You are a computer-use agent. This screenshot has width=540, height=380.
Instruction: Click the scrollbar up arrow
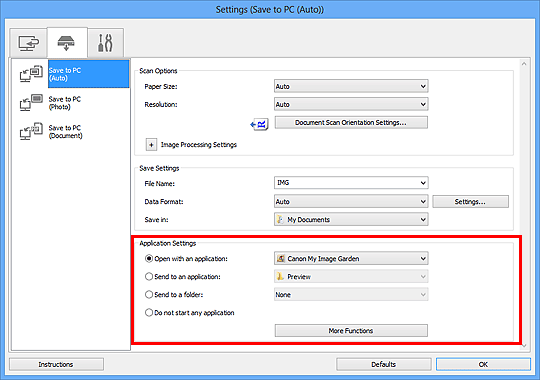click(524, 64)
